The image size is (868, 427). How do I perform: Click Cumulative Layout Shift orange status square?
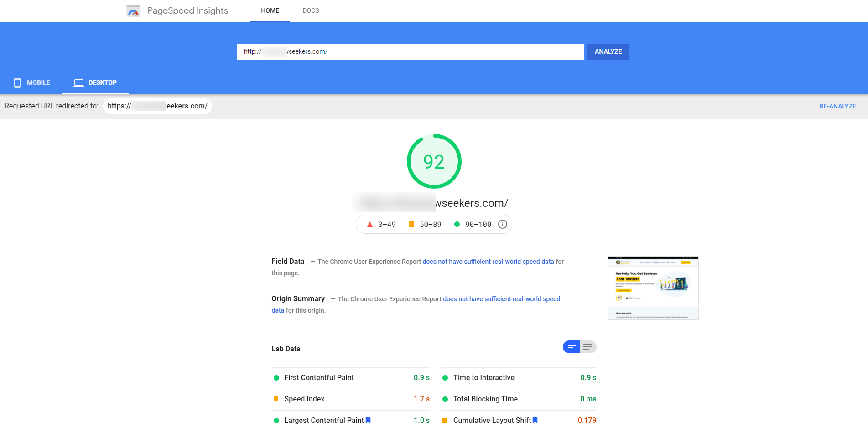(445, 421)
